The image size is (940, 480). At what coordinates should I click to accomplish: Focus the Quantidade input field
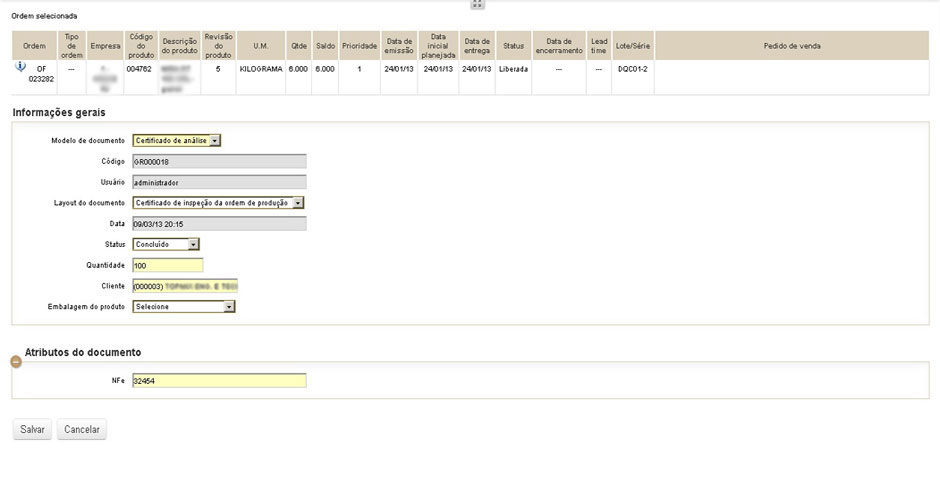coord(167,265)
